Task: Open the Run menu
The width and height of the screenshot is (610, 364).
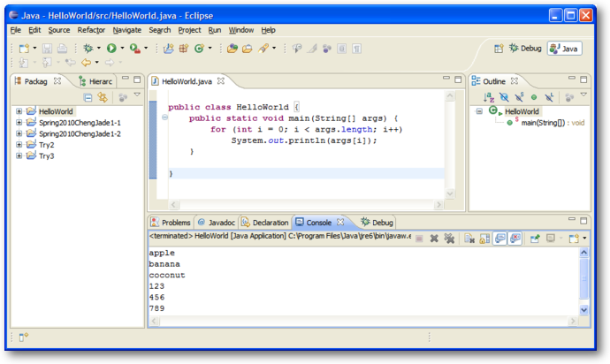Action: (214, 30)
